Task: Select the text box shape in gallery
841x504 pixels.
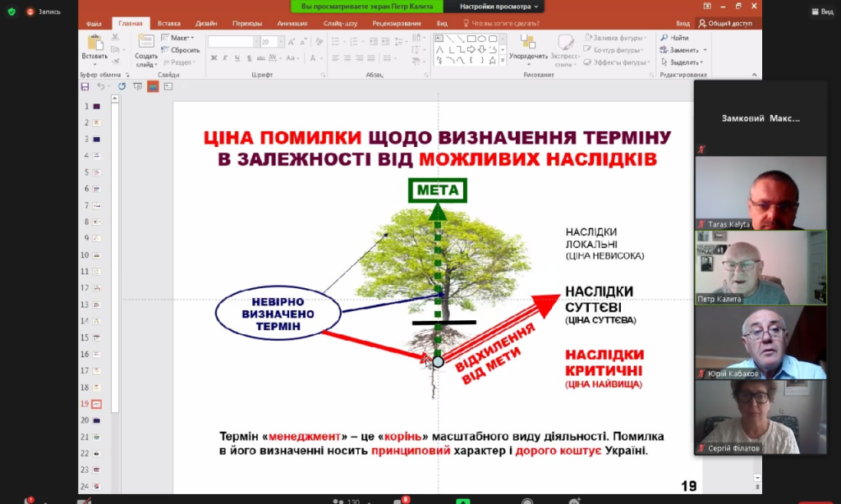Action: (439, 39)
